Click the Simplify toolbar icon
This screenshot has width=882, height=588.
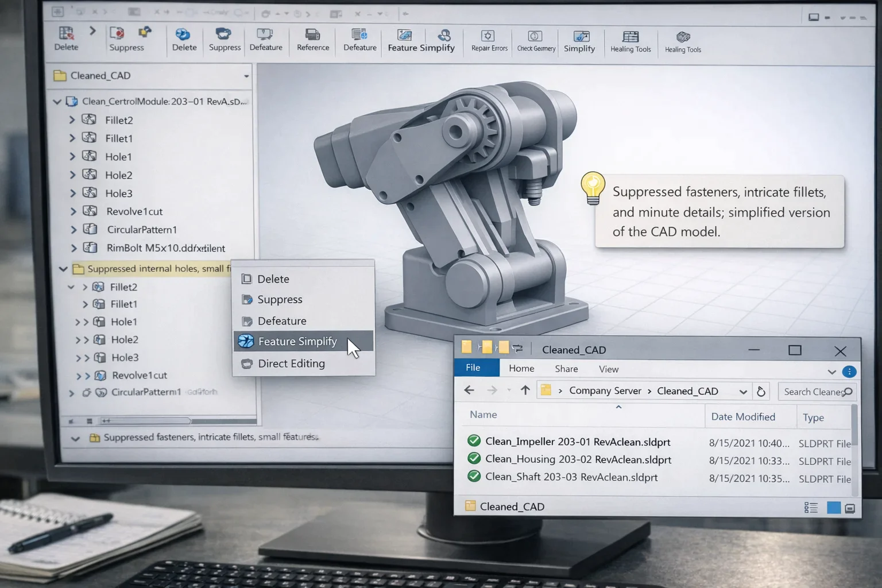point(579,40)
